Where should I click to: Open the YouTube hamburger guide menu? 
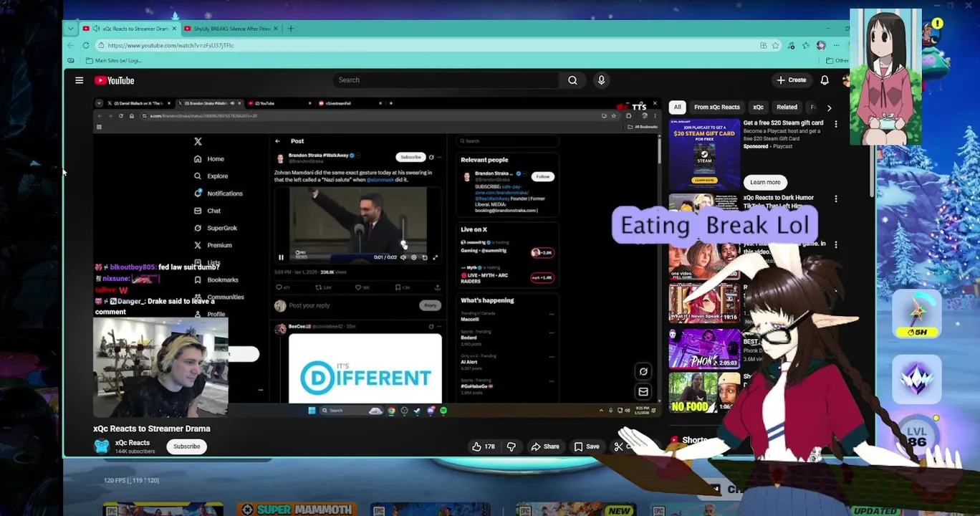[80, 80]
